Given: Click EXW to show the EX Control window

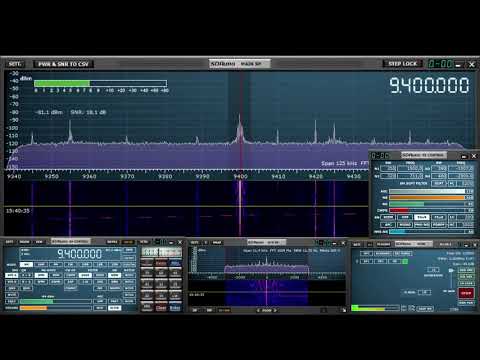Looking at the screenshot, I should pyautogui.click(x=39, y=242).
